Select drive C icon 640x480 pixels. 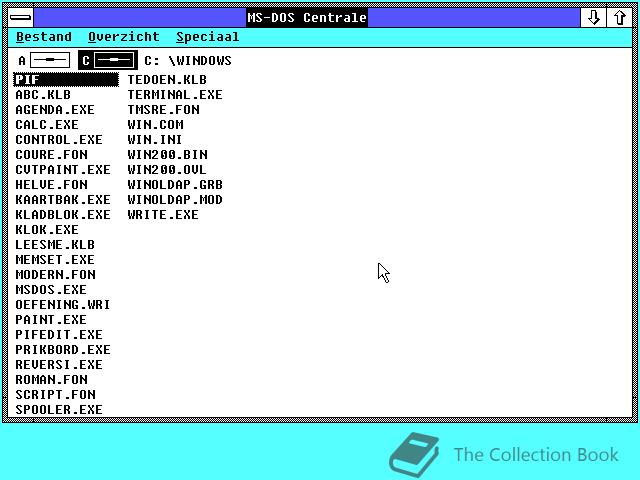tap(108, 60)
